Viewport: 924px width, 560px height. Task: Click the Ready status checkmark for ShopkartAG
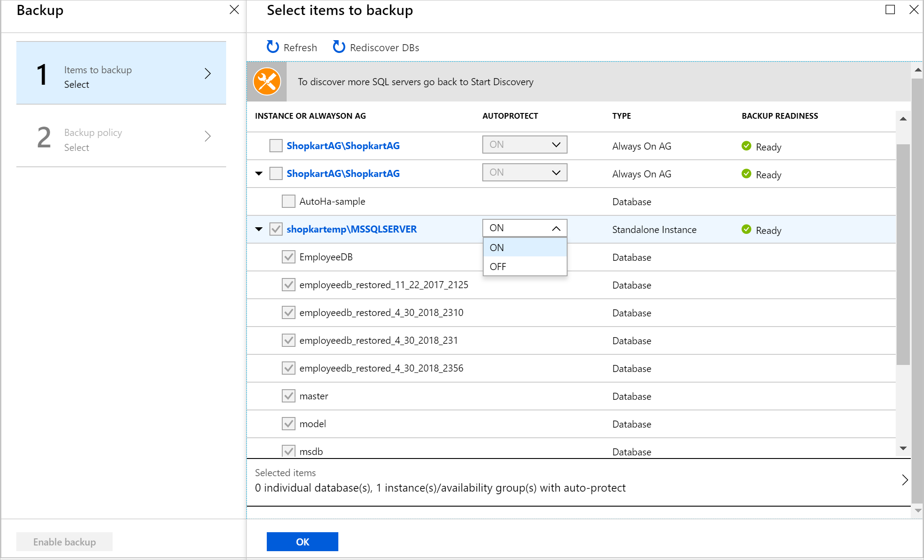coord(746,146)
